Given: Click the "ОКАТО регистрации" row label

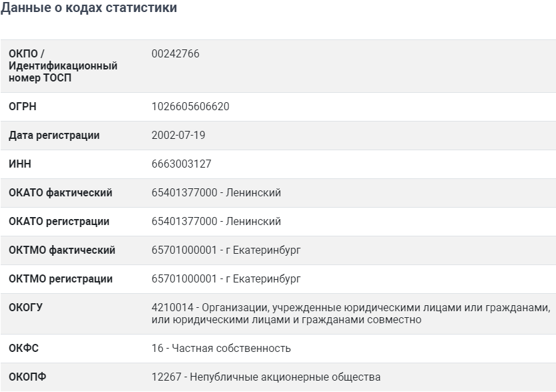Looking at the screenshot, I should pyautogui.click(x=59, y=222).
